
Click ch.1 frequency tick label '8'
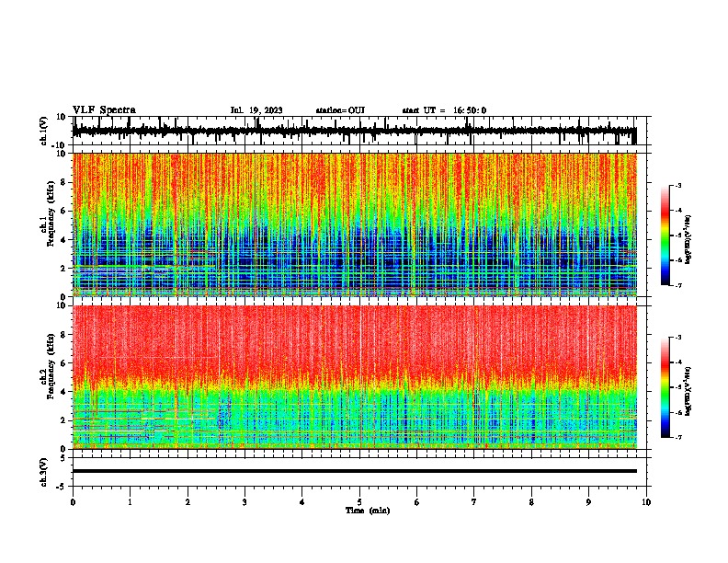click(x=63, y=182)
